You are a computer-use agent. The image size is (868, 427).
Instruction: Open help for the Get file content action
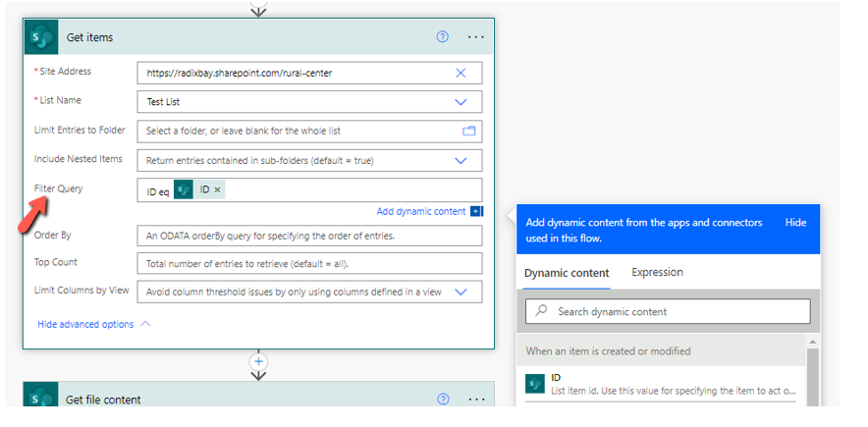point(442,400)
